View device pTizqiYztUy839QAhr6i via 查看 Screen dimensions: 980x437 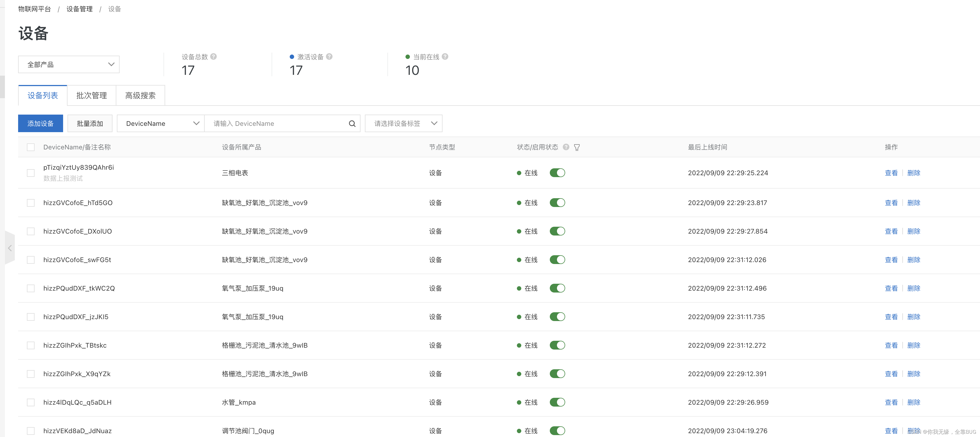coord(891,173)
